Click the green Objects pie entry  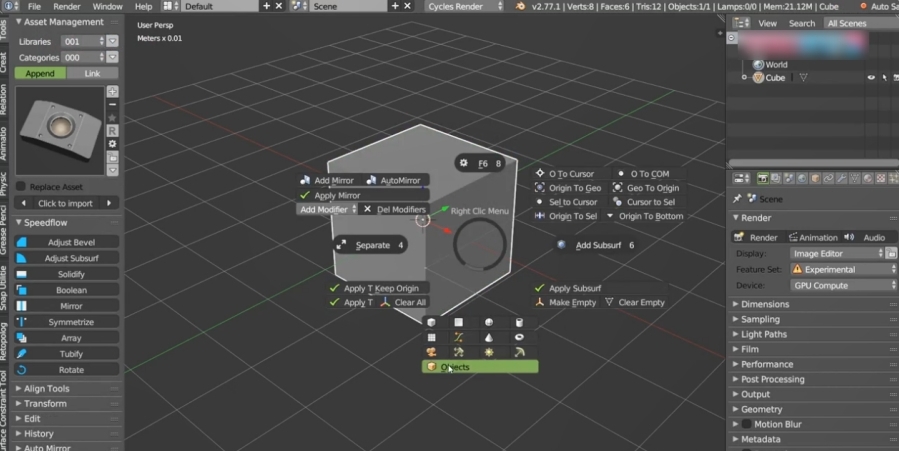tap(480, 367)
